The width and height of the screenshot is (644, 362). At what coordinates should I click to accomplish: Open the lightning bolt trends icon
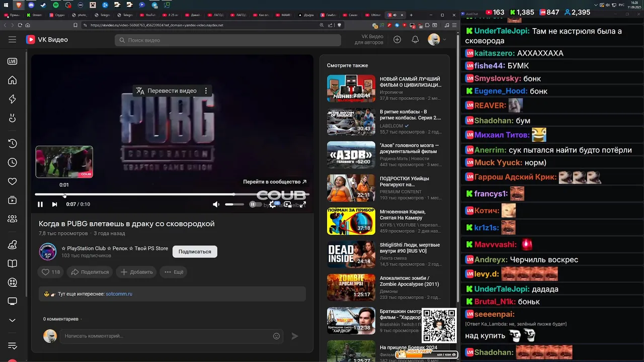(x=13, y=100)
